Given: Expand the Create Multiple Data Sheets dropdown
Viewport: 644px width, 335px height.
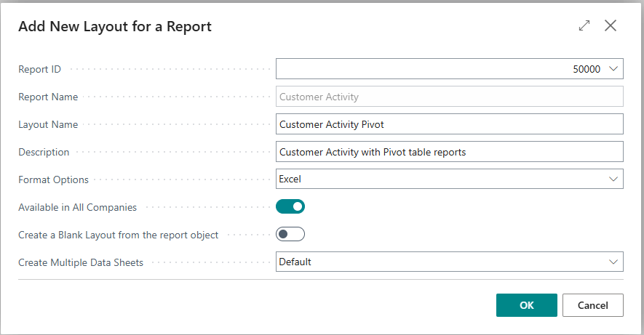Looking at the screenshot, I should pos(449,262).
